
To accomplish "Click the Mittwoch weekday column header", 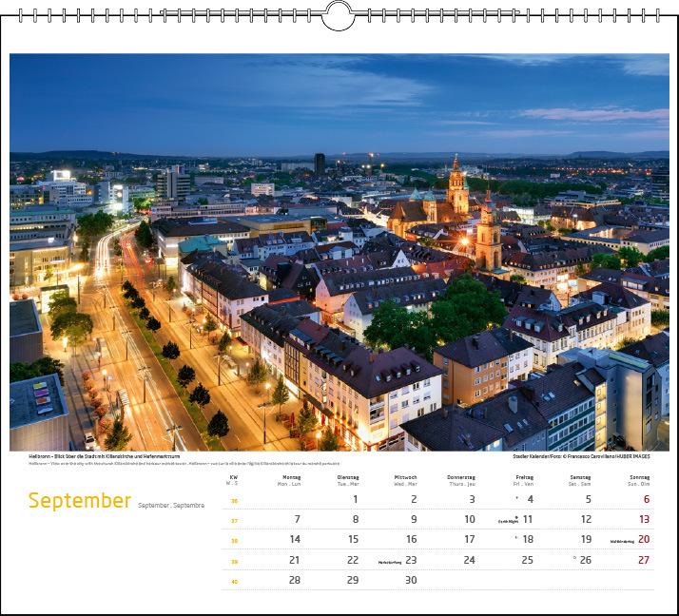I will [x=406, y=478].
